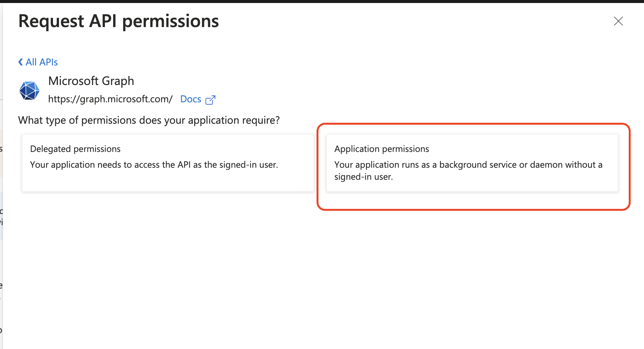Click the Microsoft Graph title text
The height and width of the screenshot is (349, 644).
coord(91,81)
